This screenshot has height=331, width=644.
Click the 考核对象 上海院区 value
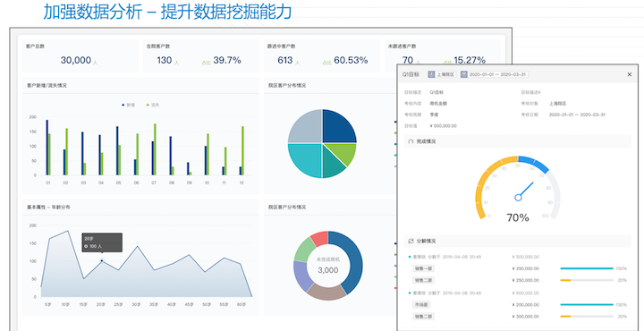558,104
